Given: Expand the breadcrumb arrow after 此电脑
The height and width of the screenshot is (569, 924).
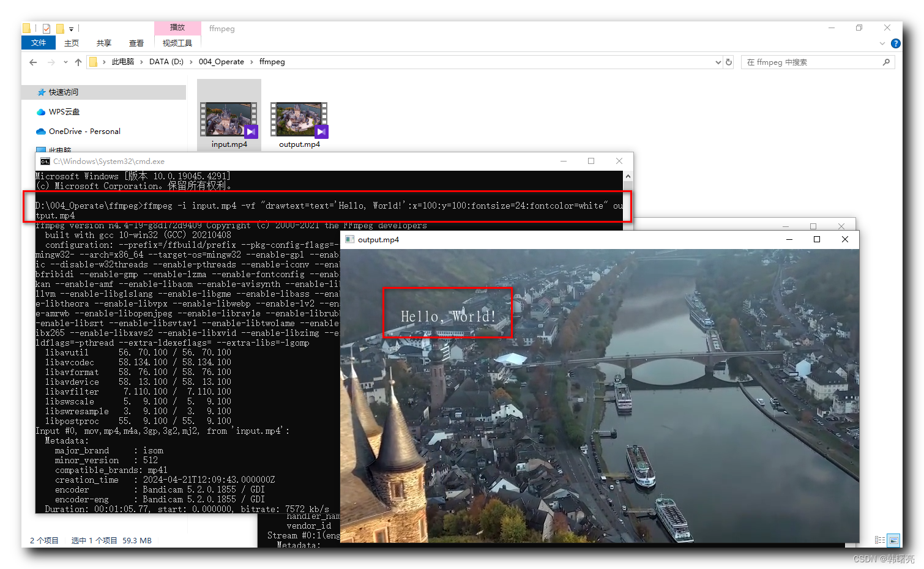Looking at the screenshot, I should (x=140, y=62).
